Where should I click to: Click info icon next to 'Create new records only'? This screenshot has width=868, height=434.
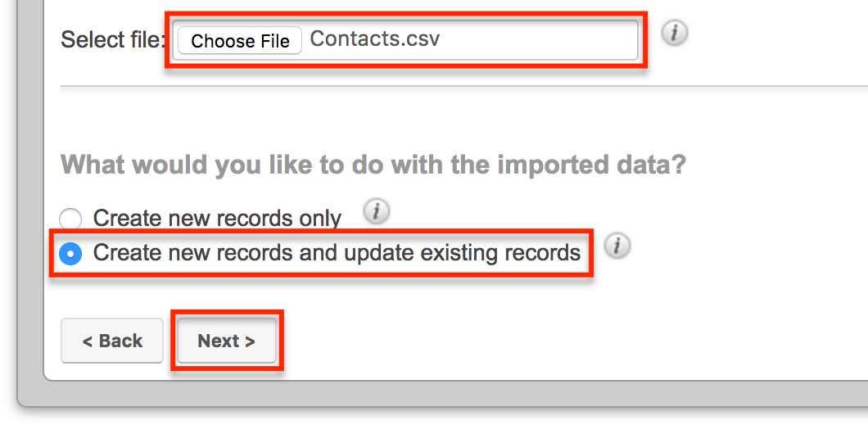point(376,212)
